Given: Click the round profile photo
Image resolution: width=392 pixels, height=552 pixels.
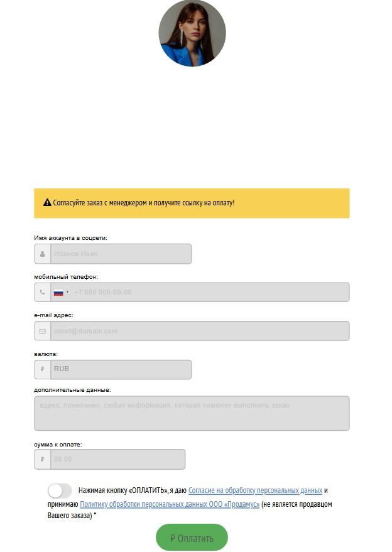Looking at the screenshot, I should (192, 33).
